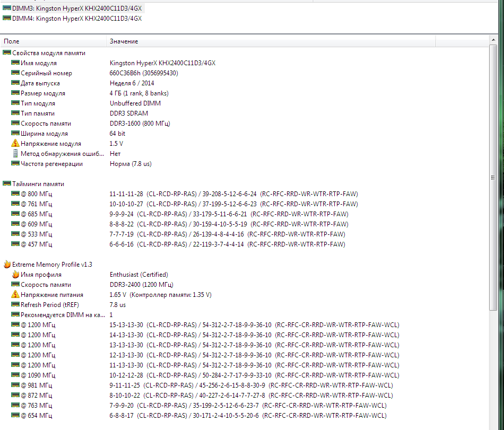This screenshot has height=430, width=504.
Task: Click the 'Значение' column header
Action: (x=271, y=41)
